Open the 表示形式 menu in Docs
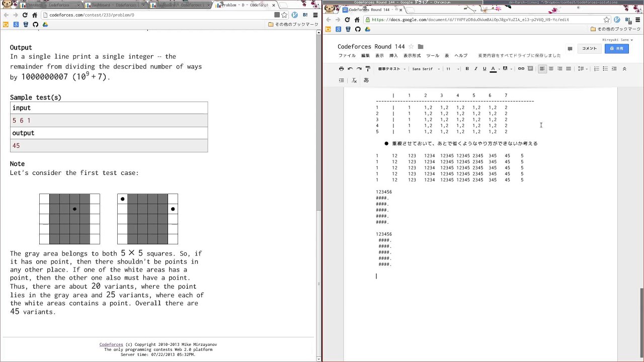The height and width of the screenshot is (362, 644). click(412, 56)
